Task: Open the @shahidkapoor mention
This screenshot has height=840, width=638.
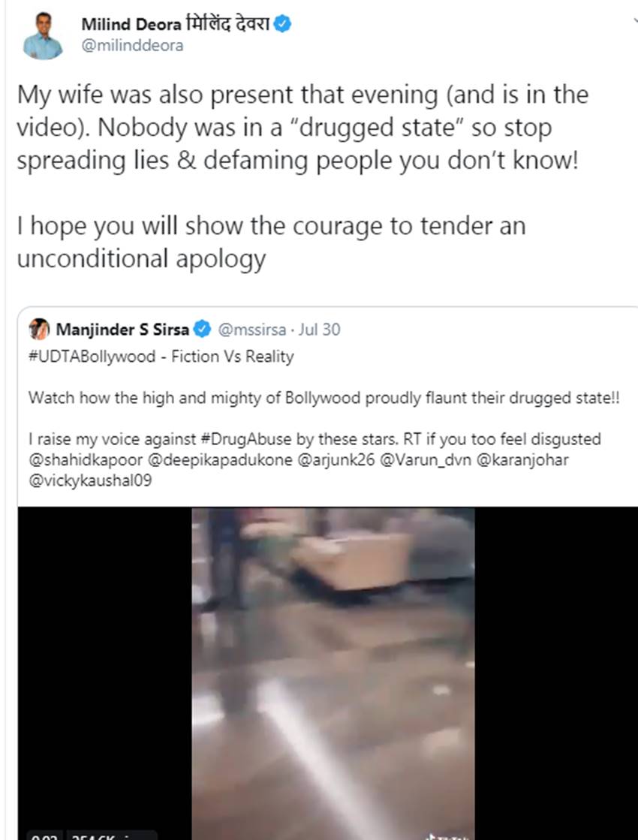Action: pyautogui.click(x=86, y=460)
